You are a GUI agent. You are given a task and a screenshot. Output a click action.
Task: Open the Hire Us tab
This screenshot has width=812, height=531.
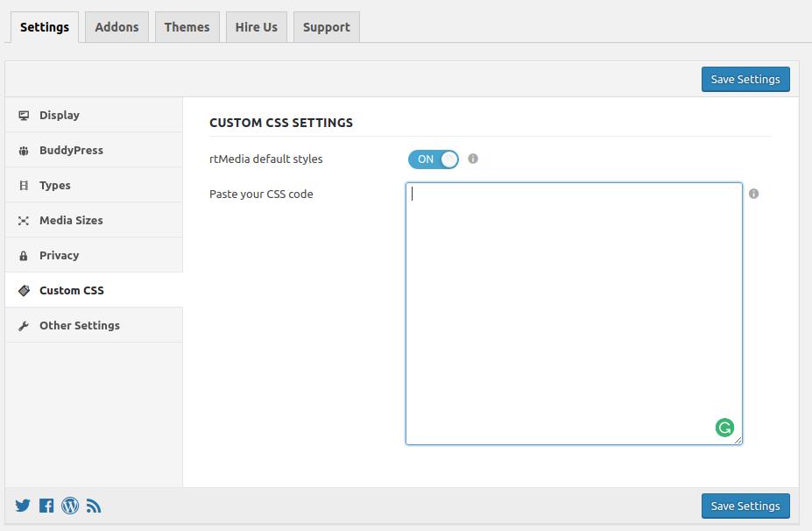pos(256,27)
